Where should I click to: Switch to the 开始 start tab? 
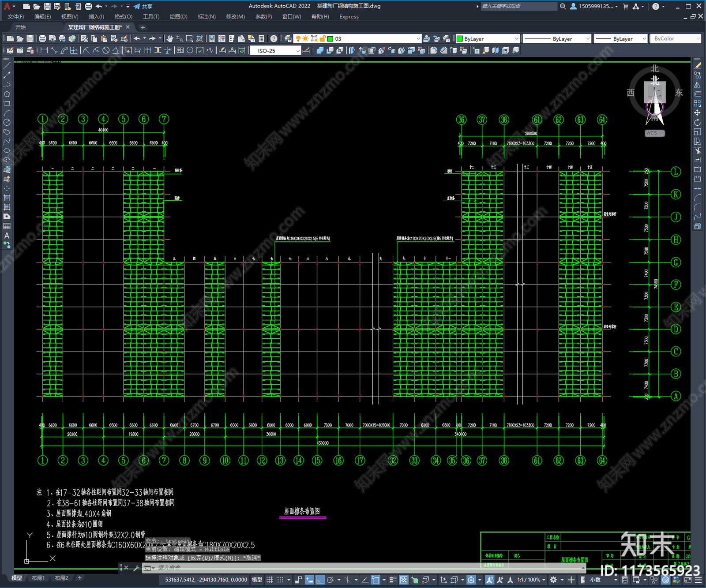click(x=20, y=27)
